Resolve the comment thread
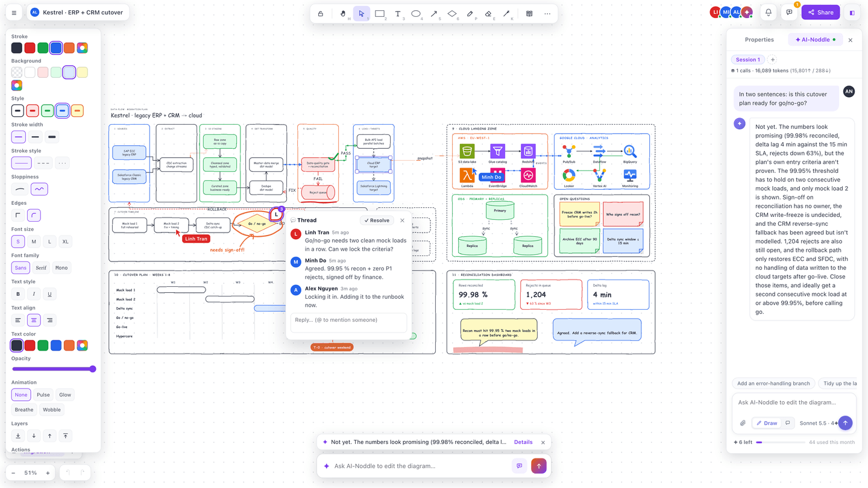The height and width of the screenshot is (488, 868). point(377,221)
